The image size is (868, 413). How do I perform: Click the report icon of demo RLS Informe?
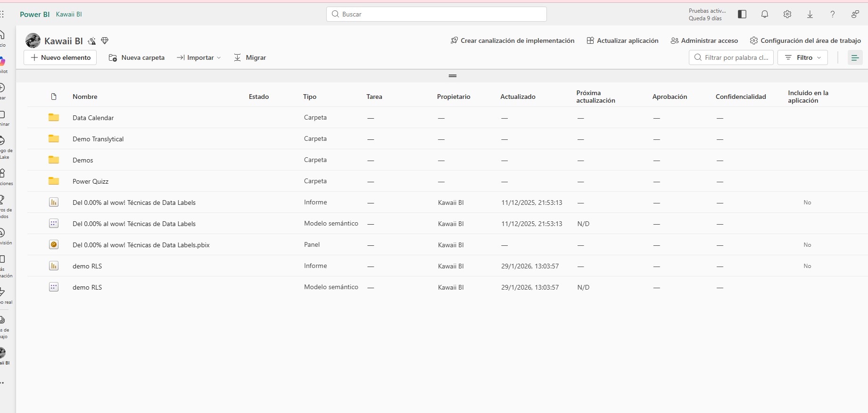(x=54, y=266)
